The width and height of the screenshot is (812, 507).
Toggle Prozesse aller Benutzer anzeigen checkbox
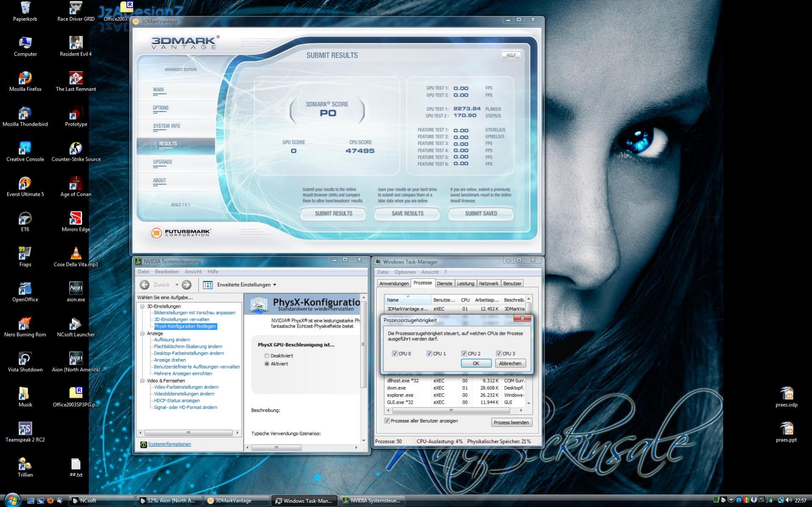[x=387, y=421]
